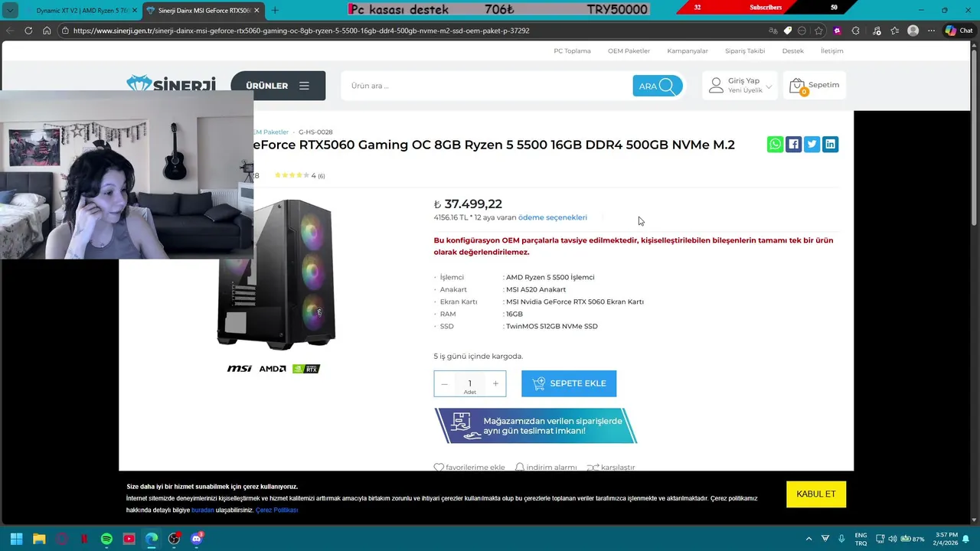Screen dimensions: 980x551
Task: Bookmark page with star icon
Action: 819,31
